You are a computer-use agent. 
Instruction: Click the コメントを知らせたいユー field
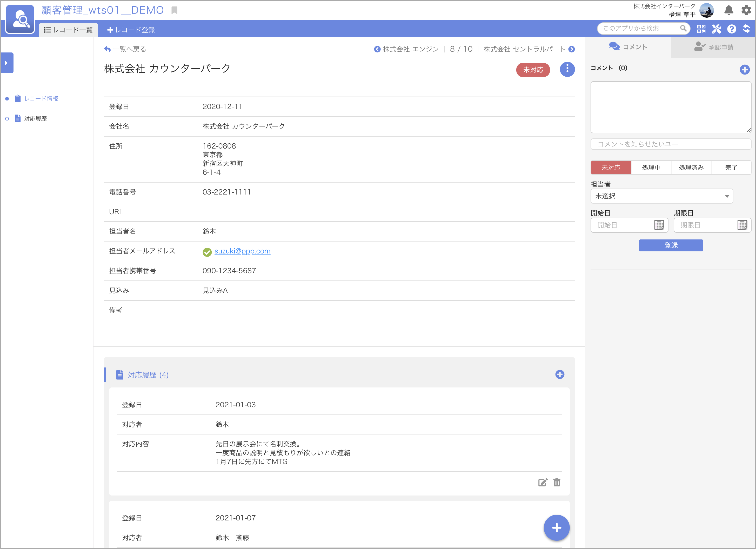pos(671,144)
